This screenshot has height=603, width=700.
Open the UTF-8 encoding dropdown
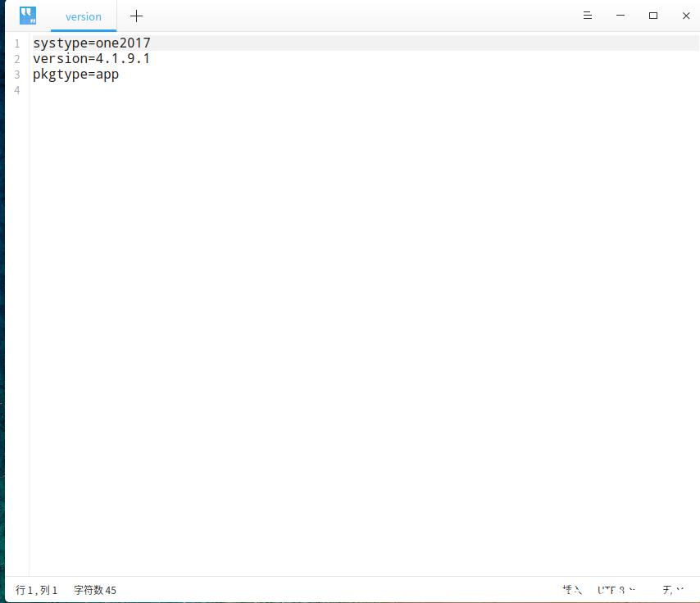tap(616, 590)
